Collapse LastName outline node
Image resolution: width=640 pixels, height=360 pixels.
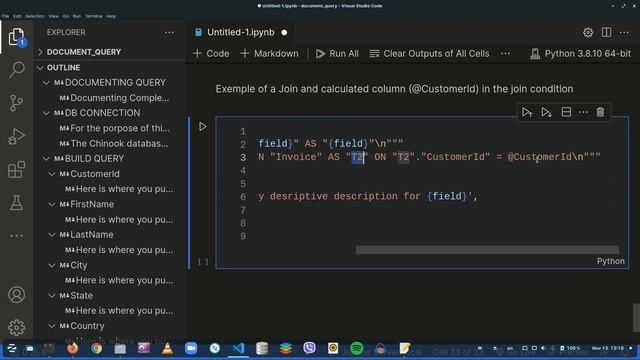point(52,235)
